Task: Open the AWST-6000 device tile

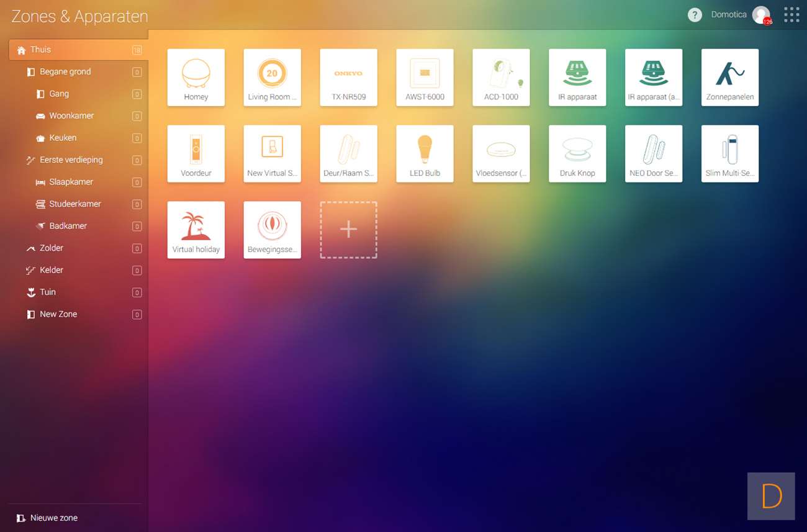Action: (x=425, y=78)
